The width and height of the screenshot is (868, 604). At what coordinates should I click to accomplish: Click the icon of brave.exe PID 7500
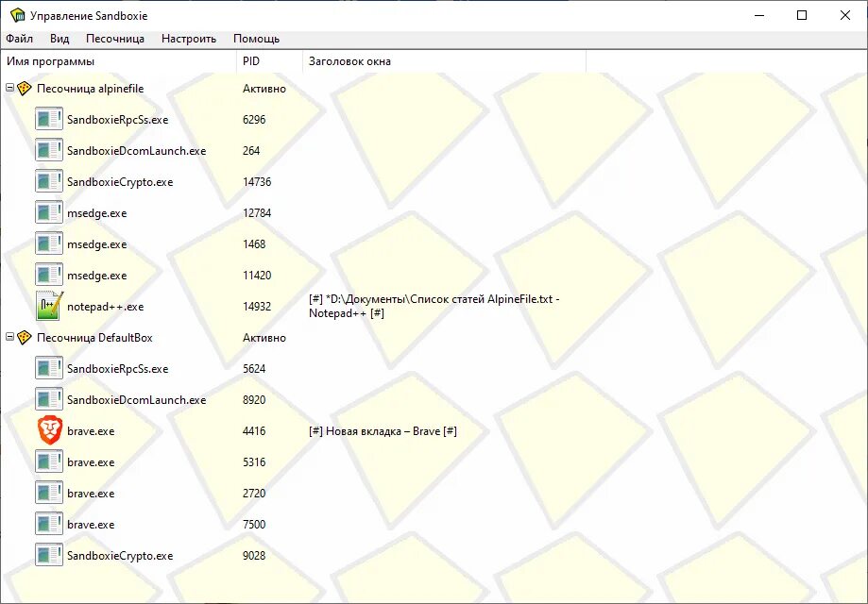point(49,524)
